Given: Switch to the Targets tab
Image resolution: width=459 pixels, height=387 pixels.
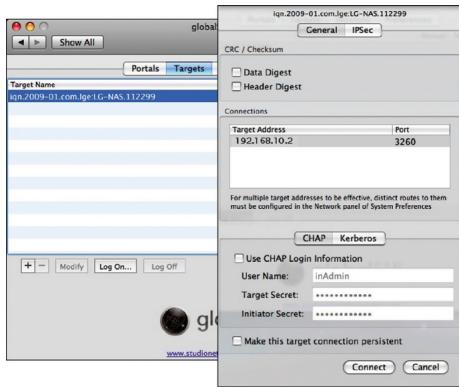Looking at the screenshot, I should point(189,69).
